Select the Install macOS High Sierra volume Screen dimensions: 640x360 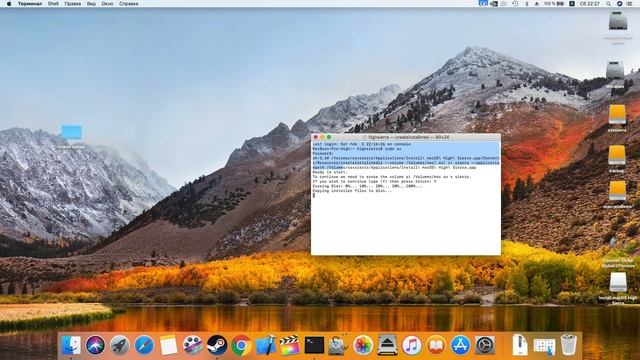(618, 283)
